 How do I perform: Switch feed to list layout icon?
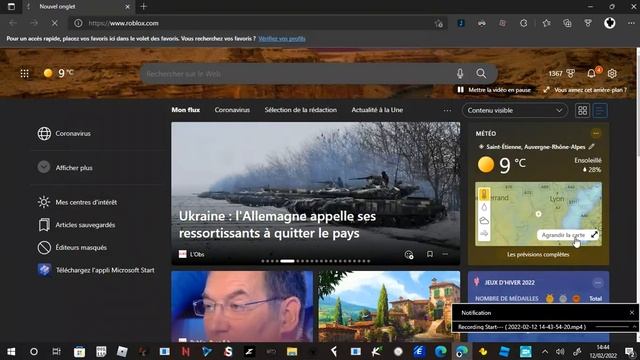(600, 110)
